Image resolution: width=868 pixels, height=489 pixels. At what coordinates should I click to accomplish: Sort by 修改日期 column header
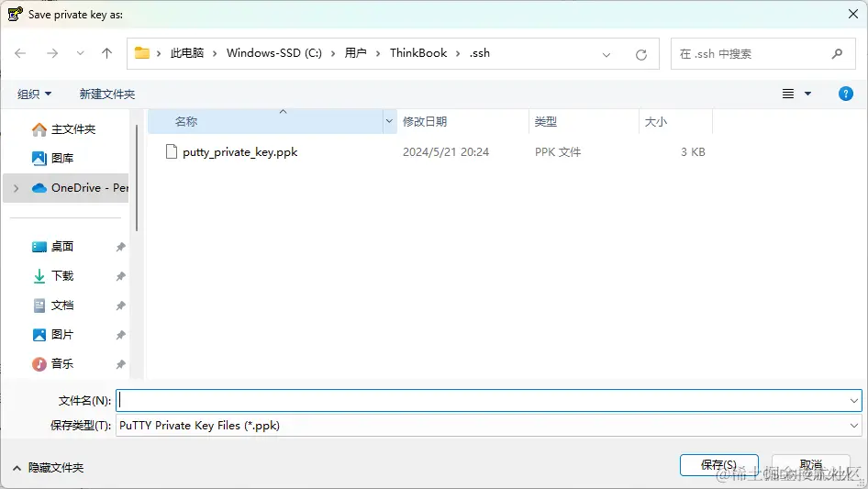(462, 122)
